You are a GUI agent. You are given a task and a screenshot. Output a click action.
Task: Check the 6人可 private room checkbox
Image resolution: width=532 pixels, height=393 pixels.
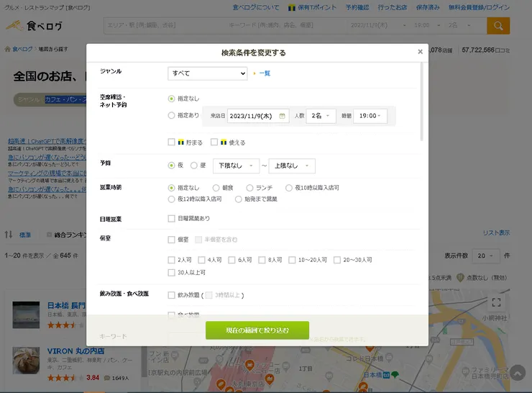click(231, 260)
